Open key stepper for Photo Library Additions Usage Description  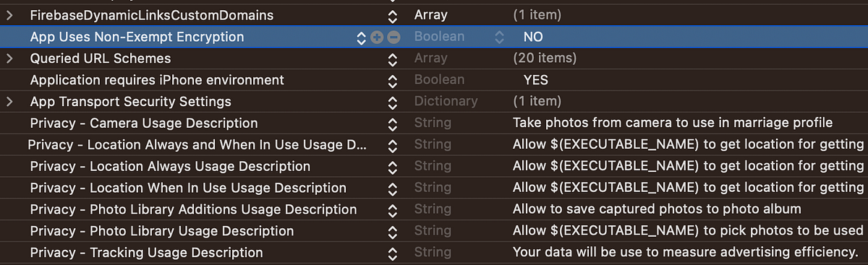[393, 210]
